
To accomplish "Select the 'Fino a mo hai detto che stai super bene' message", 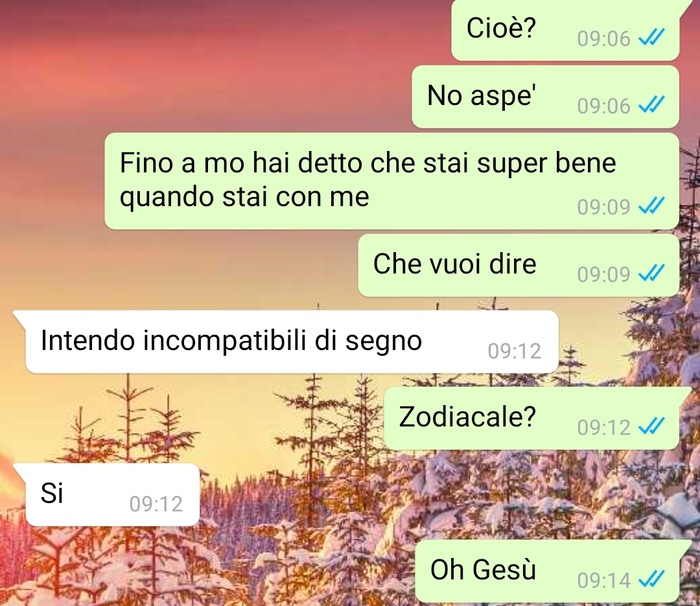I will click(392, 181).
